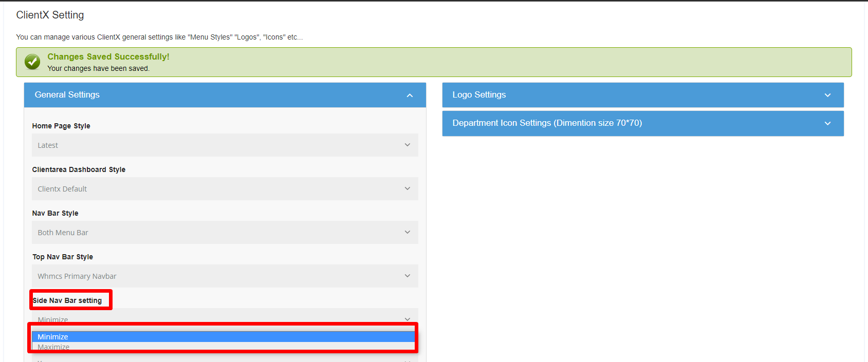Click the Logo Settings panel title
The width and height of the screenshot is (868, 362).
click(479, 95)
